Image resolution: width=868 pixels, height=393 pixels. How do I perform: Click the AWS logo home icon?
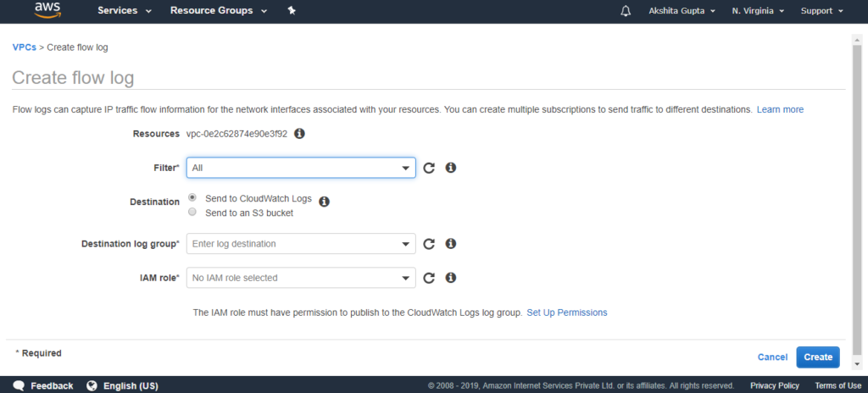[x=47, y=10]
